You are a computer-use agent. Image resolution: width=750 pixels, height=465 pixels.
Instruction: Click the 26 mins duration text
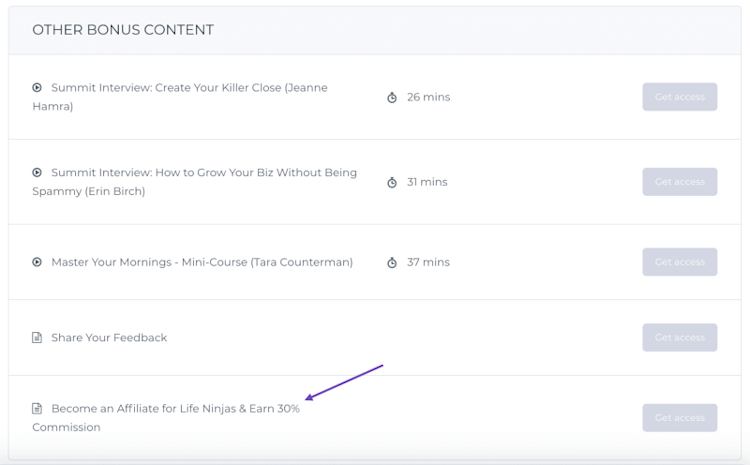coord(429,97)
